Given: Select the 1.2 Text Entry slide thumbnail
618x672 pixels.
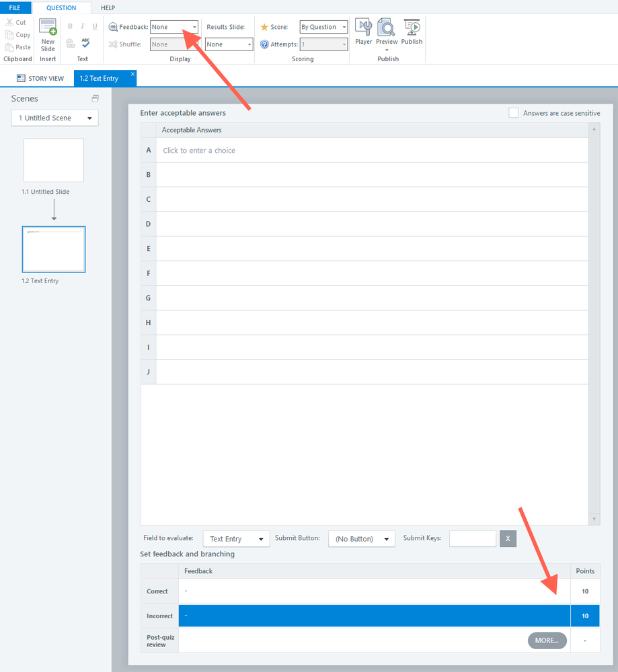Looking at the screenshot, I should pyautogui.click(x=54, y=250).
